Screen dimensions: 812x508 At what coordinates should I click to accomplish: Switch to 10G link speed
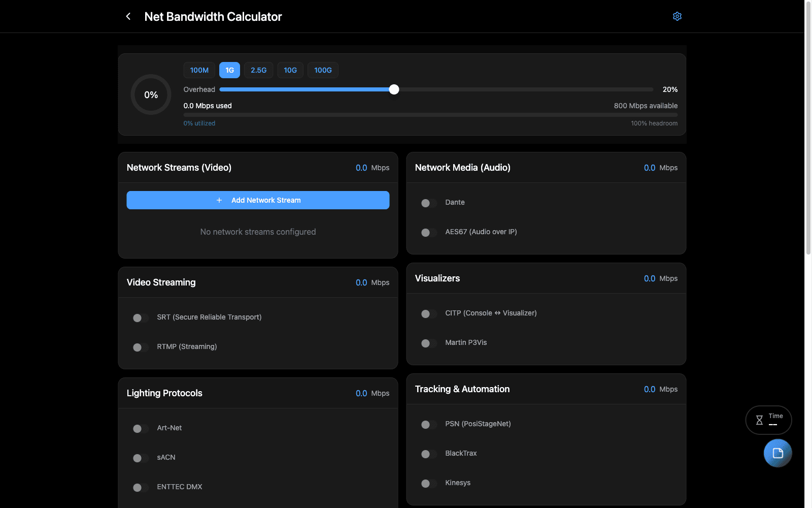(x=290, y=70)
